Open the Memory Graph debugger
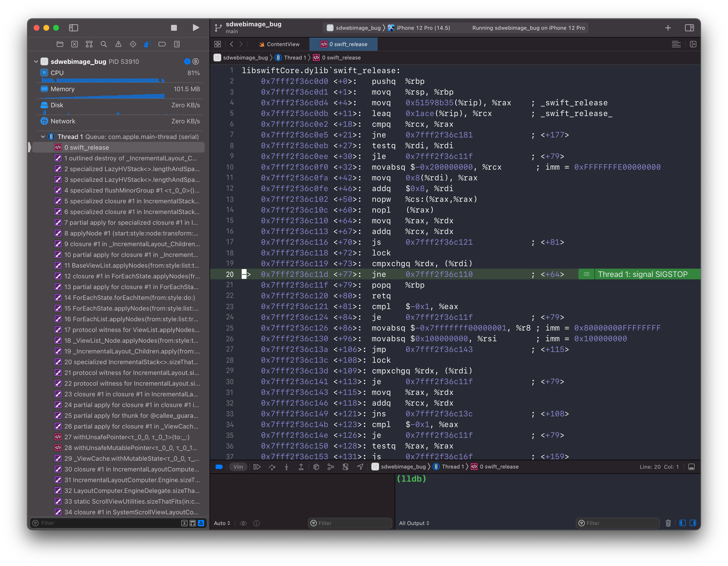 click(x=331, y=467)
